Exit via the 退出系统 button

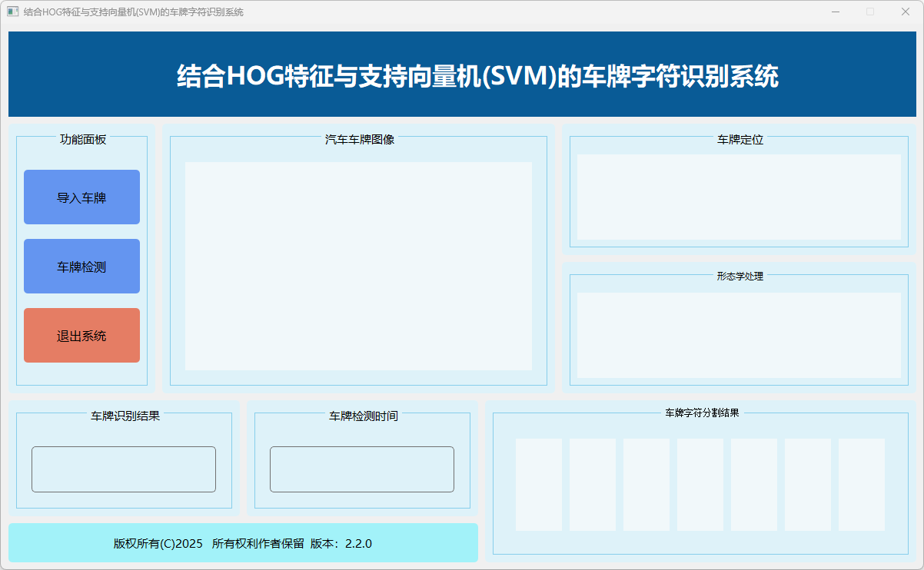(x=81, y=336)
